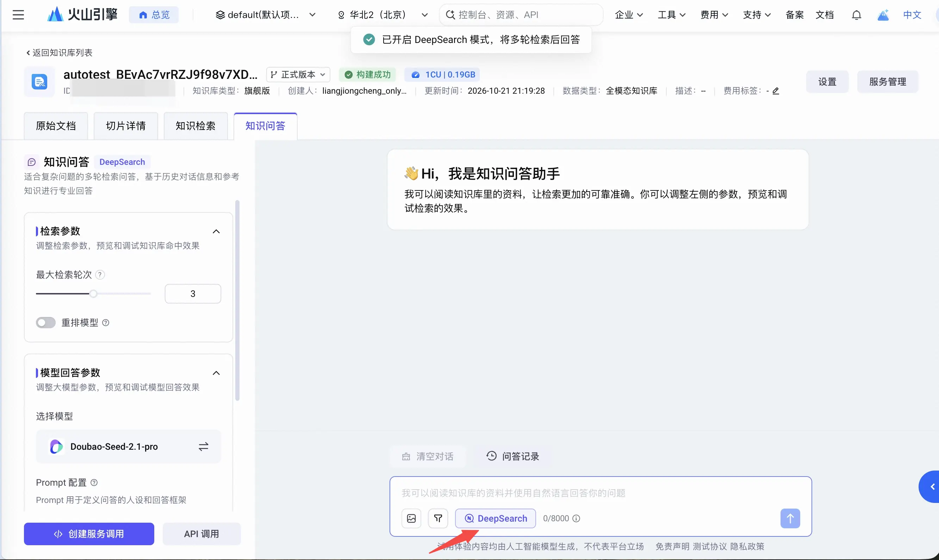Click the help icon beside Prompt 配置
Image resolution: width=939 pixels, height=560 pixels.
(94, 483)
